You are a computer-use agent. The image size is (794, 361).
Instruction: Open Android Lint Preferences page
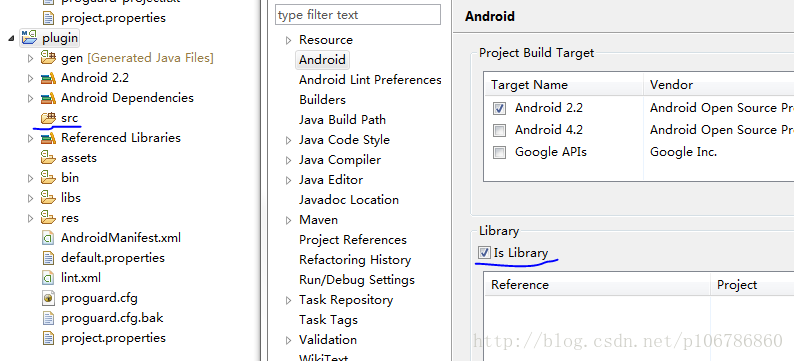tap(370, 80)
